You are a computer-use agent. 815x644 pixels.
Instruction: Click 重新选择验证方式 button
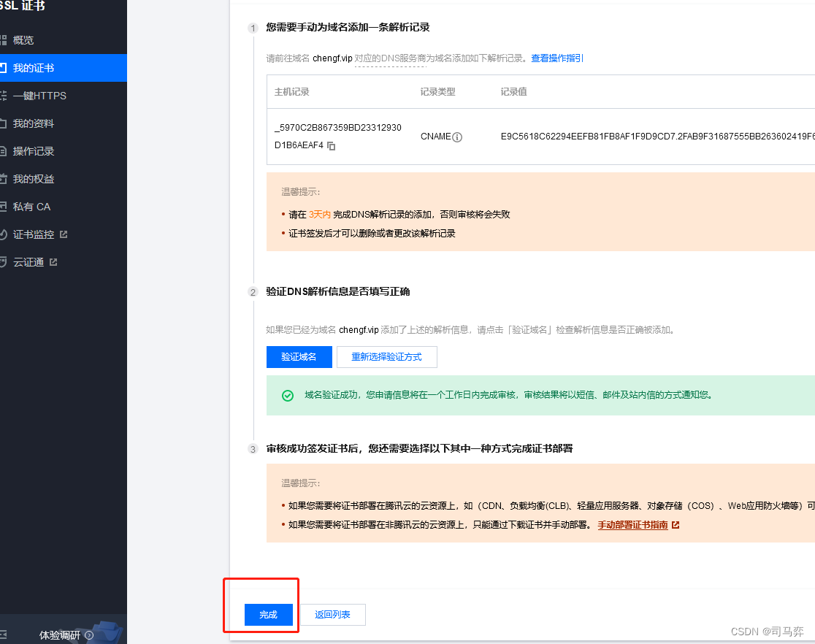[x=387, y=357]
